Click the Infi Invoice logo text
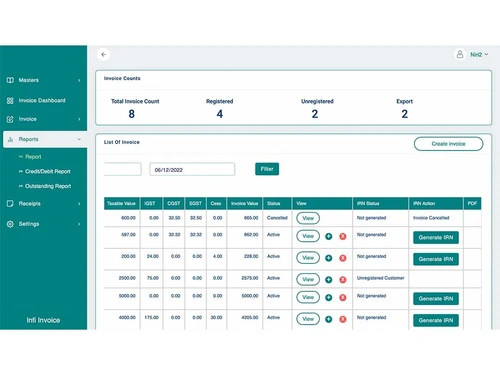500x375 pixels. click(x=43, y=320)
